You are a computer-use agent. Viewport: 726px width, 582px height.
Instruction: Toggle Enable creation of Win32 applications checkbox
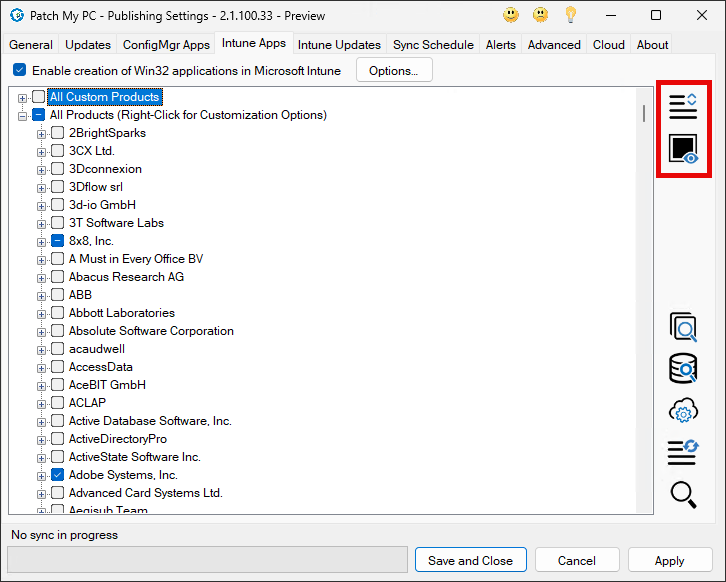[20, 71]
